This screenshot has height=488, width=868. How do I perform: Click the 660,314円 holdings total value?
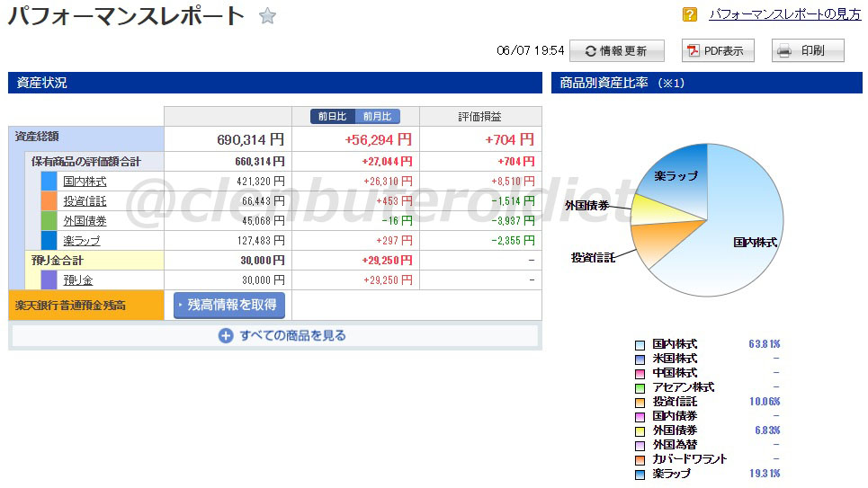tap(260, 162)
